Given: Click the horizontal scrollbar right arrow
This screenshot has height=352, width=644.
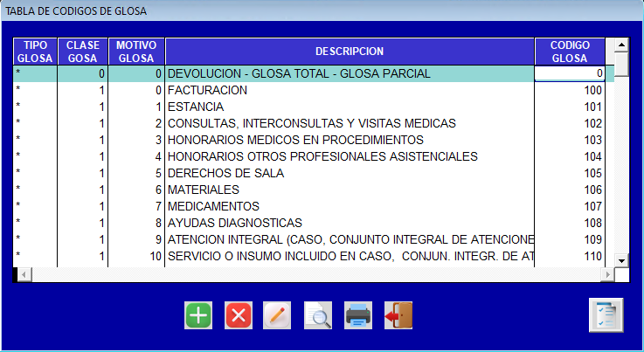Looking at the screenshot, I should pyautogui.click(x=607, y=274).
